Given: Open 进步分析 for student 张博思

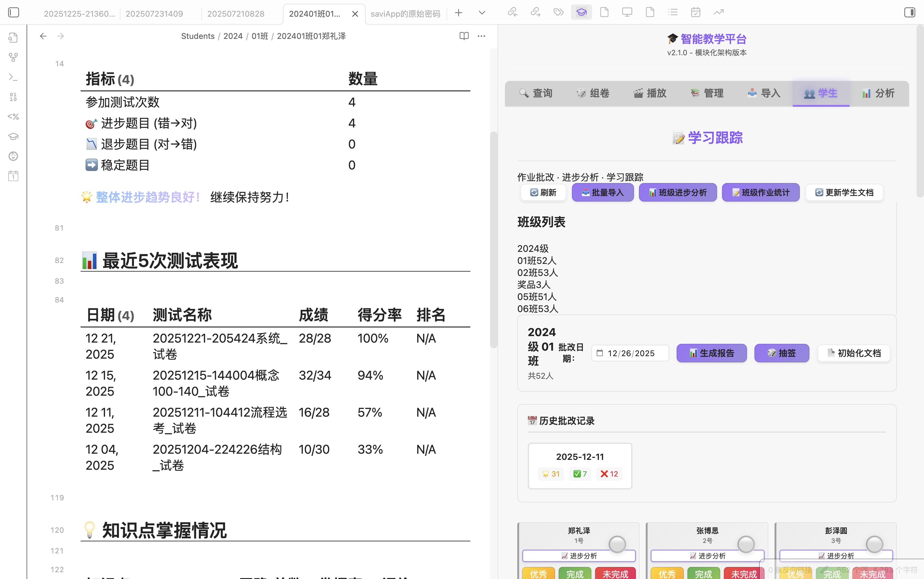Looking at the screenshot, I should 707,555.
